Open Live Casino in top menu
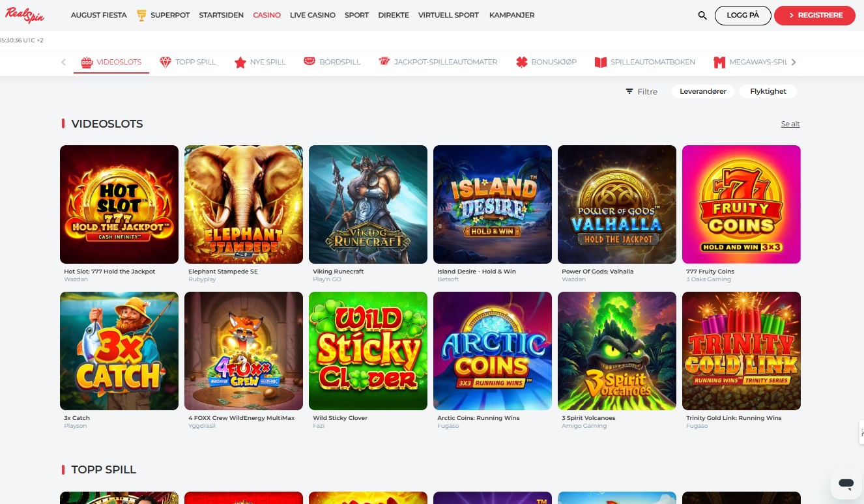This screenshot has height=504, width=864. click(312, 15)
